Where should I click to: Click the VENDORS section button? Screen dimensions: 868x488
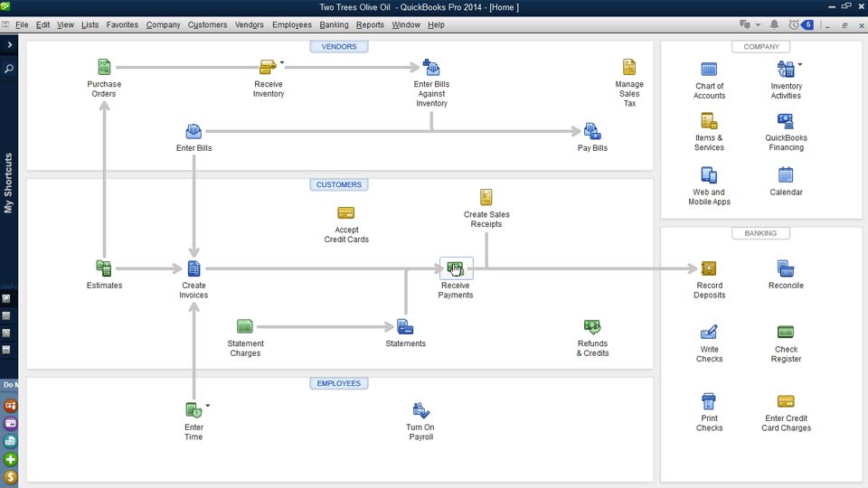tap(339, 46)
